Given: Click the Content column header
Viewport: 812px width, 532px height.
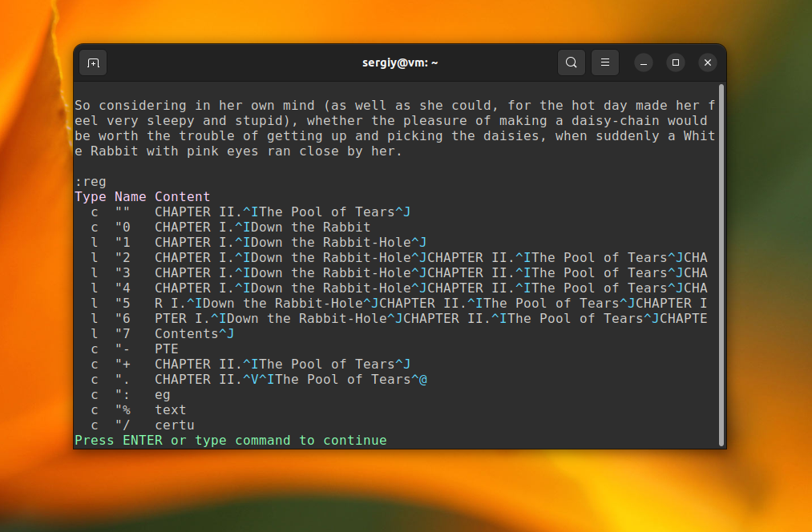Looking at the screenshot, I should [182, 196].
